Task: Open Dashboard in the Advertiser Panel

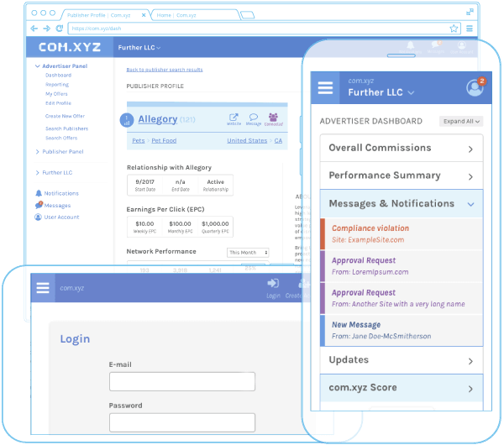Action: coord(58,76)
